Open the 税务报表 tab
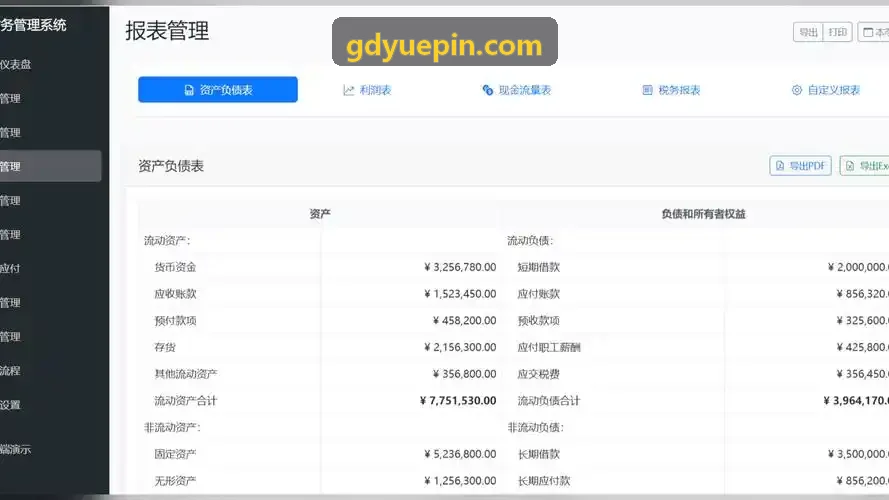This screenshot has height=500, width=889. [x=671, y=90]
